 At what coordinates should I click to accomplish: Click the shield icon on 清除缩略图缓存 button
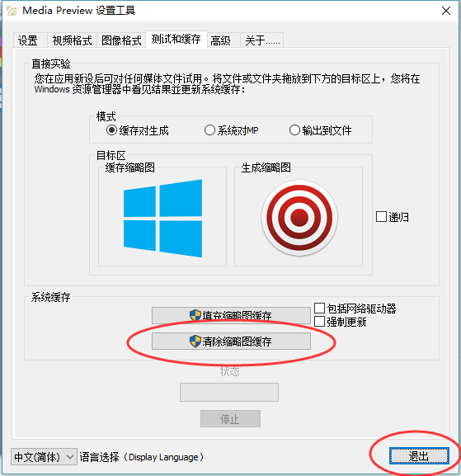click(x=195, y=342)
